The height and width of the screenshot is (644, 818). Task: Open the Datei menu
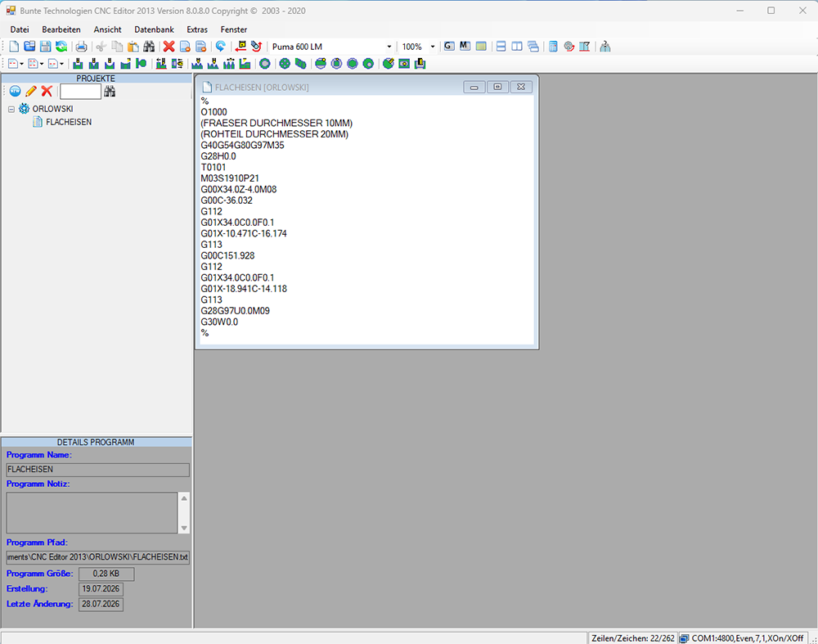[x=20, y=29]
